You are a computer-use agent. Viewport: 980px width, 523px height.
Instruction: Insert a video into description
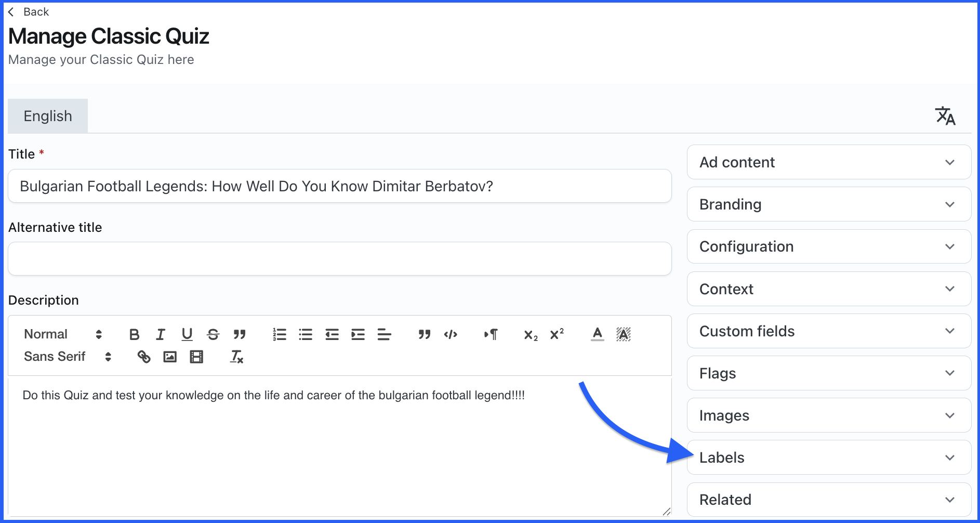pos(196,357)
